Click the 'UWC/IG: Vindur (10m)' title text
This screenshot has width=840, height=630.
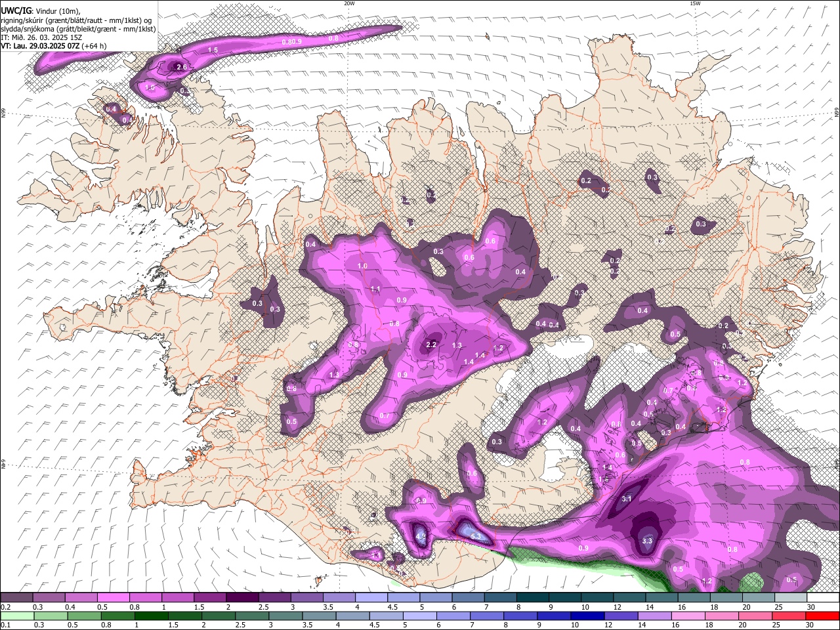[x=40, y=11]
